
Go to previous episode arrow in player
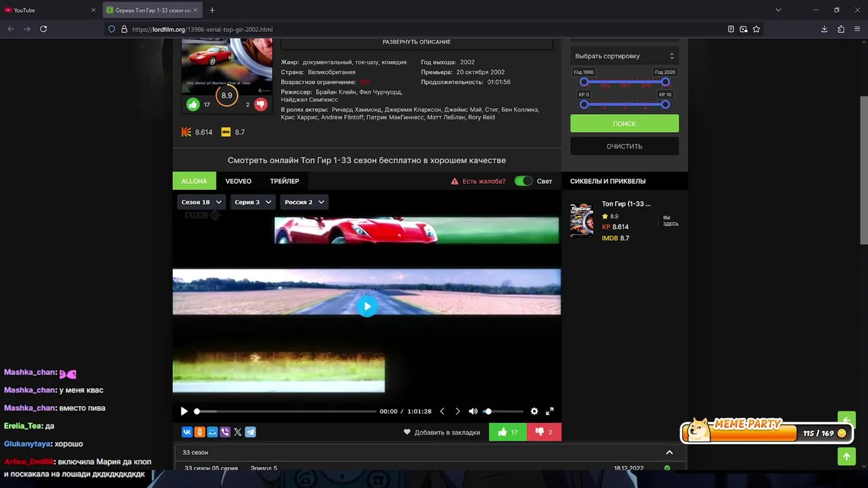442,411
